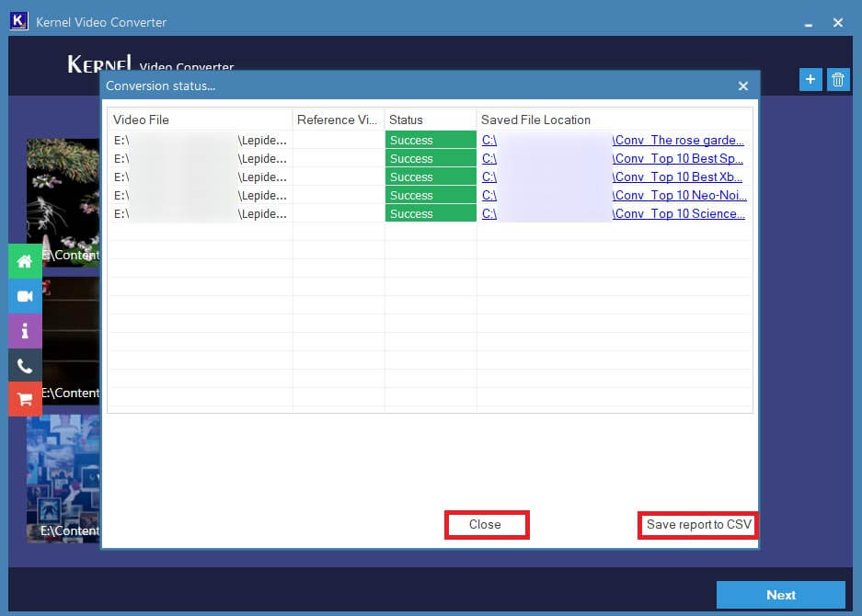The width and height of the screenshot is (862, 616).
Task: Delete videos with the trash icon
Action: pyautogui.click(x=838, y=80)
